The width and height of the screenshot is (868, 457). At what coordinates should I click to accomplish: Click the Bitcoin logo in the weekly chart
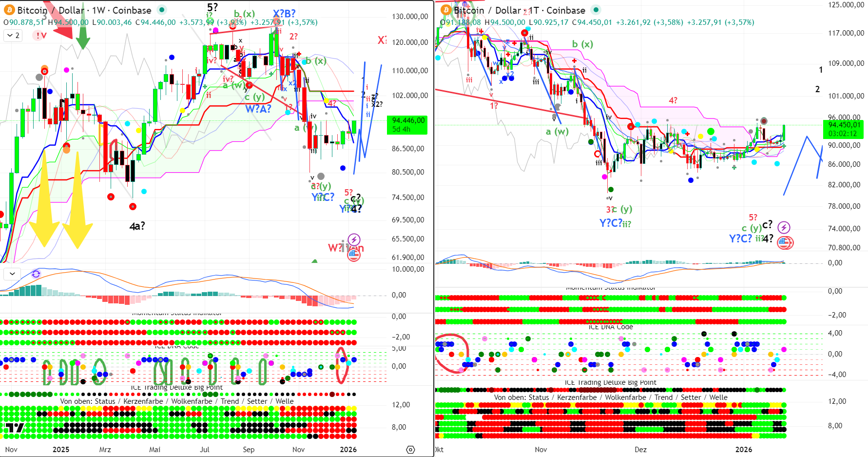click(9, 10)
